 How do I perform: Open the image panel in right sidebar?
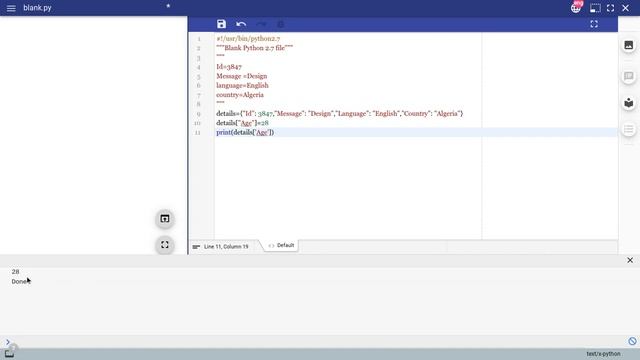[629, 45]
